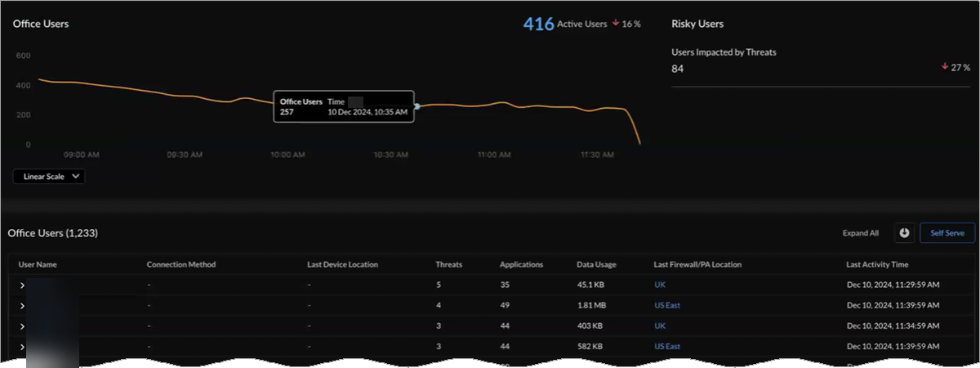This screenshot has height=368, width=980.
Task: Open the US East link in the 582 KB row
Action: pos(667,346)
